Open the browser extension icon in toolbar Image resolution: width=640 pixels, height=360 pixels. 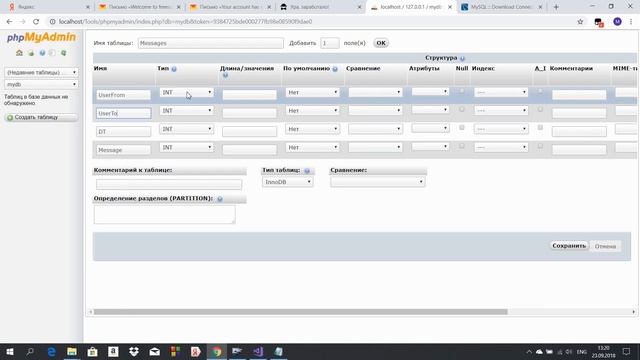[x=599, y=22]
